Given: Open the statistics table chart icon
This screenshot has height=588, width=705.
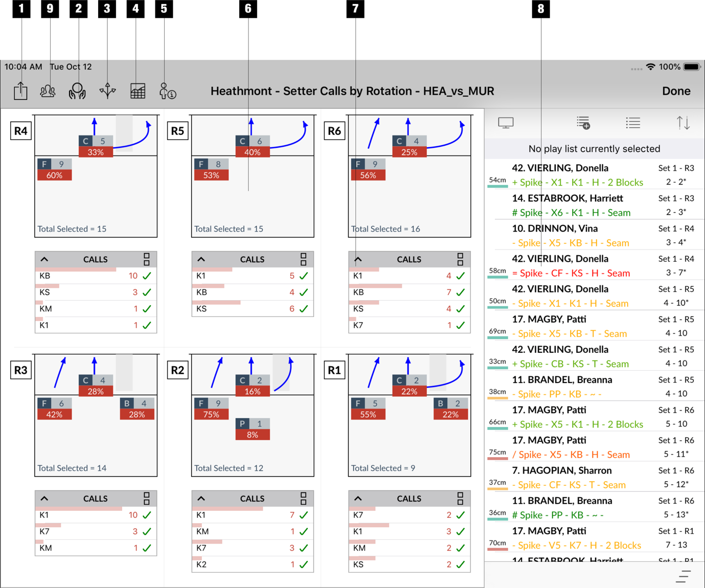Looking at the screenshot, I should (x=138, y=91).
